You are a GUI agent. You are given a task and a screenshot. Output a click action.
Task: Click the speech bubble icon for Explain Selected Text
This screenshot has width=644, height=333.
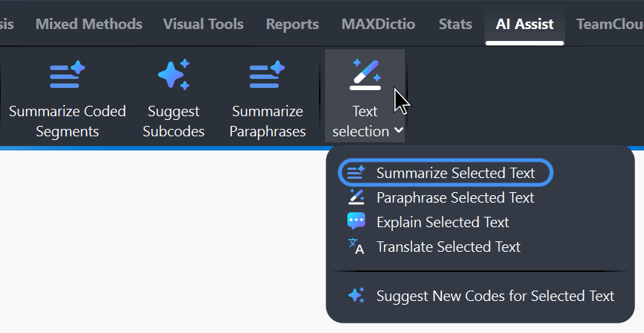point(356,221)
